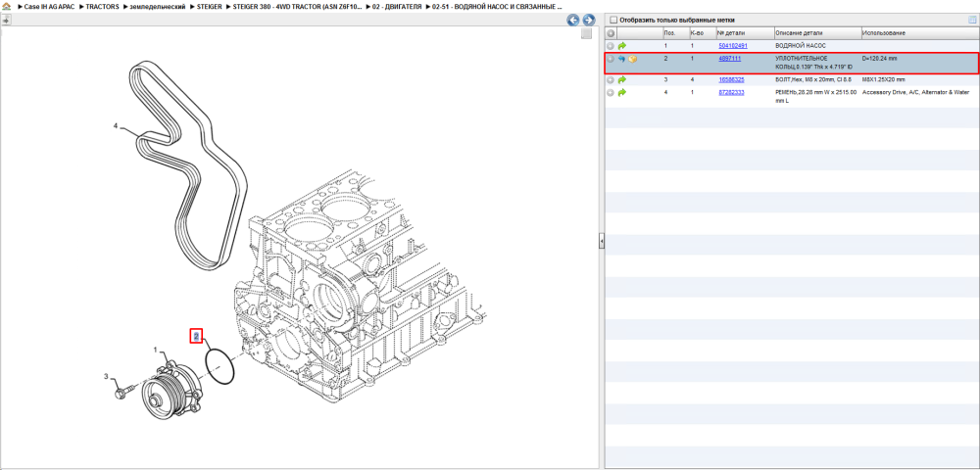The image size is (980, 470).
Task: Select the 'Accessory Drive, A/C, Alternator' usage cell
Action: click(915, 92)
